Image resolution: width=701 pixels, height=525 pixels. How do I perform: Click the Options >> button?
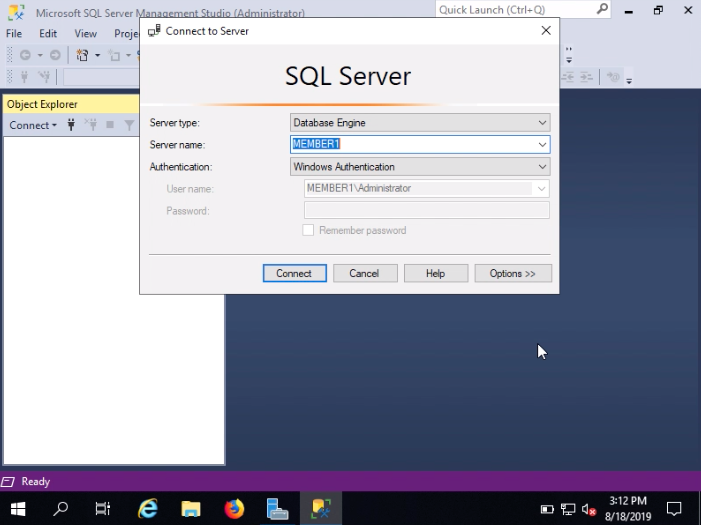tap(513, 273)
